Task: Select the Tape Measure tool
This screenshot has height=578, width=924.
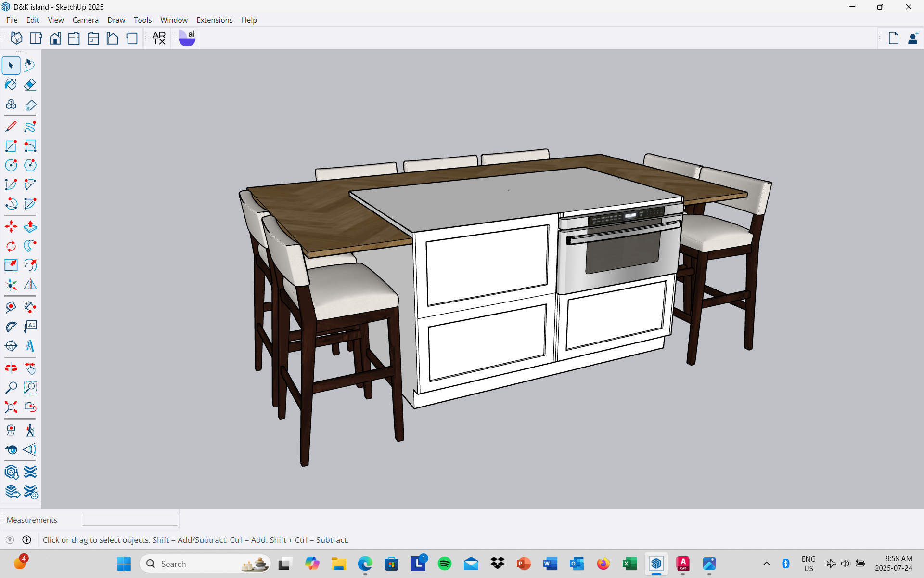Action: coord(11,307)
